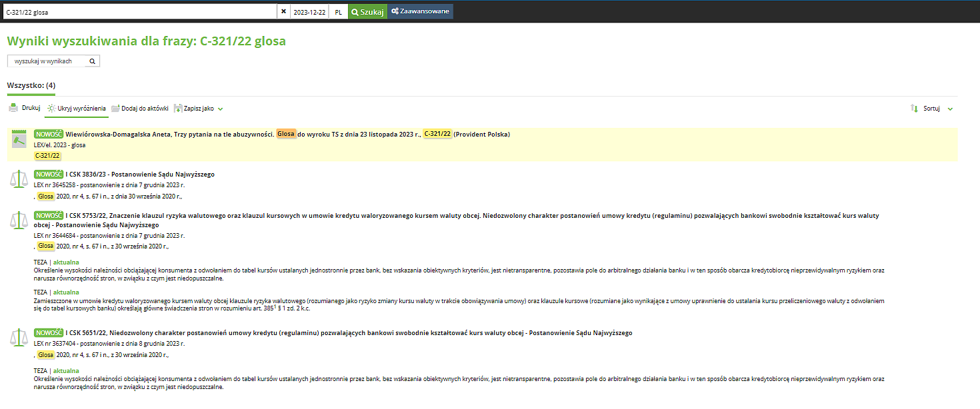This screenshot has width=980, height=409.
Task: Click the yellow C-321/22 tag under the glosa
Action: click(x=47, y=156)
